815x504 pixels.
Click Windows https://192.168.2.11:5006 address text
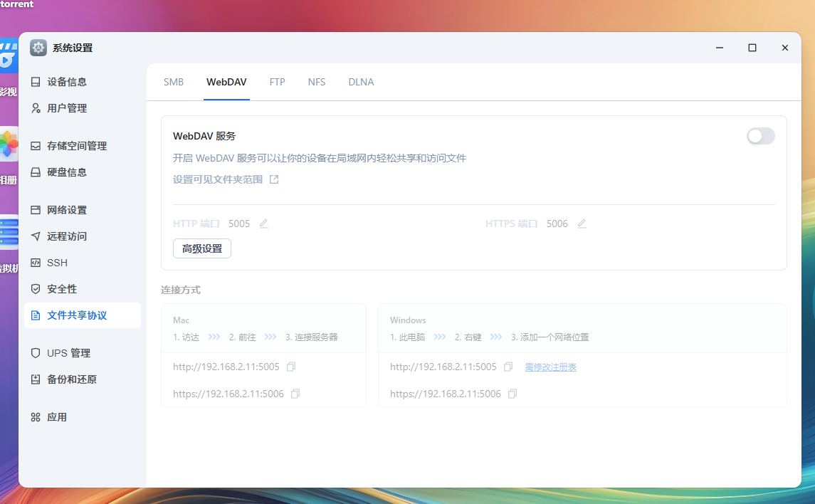click(x=446, y=394)
